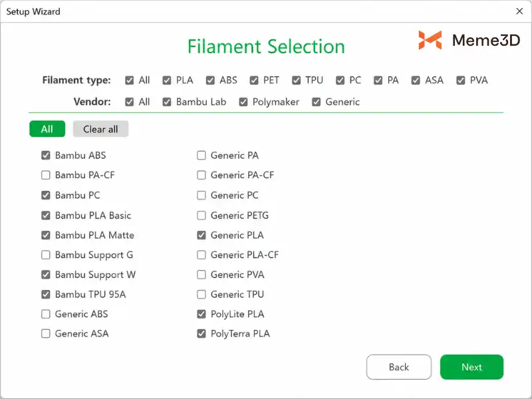Click the Filament Selection heading

point(266,47)
